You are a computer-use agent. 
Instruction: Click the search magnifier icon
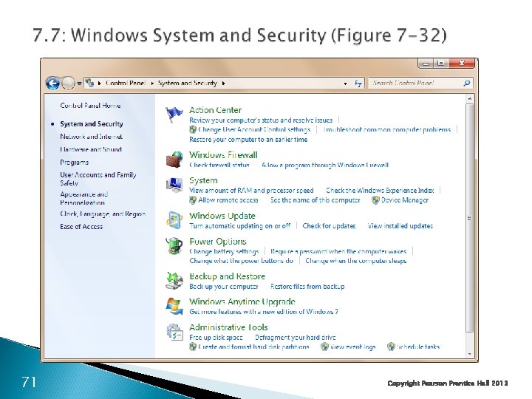(467, 83)
